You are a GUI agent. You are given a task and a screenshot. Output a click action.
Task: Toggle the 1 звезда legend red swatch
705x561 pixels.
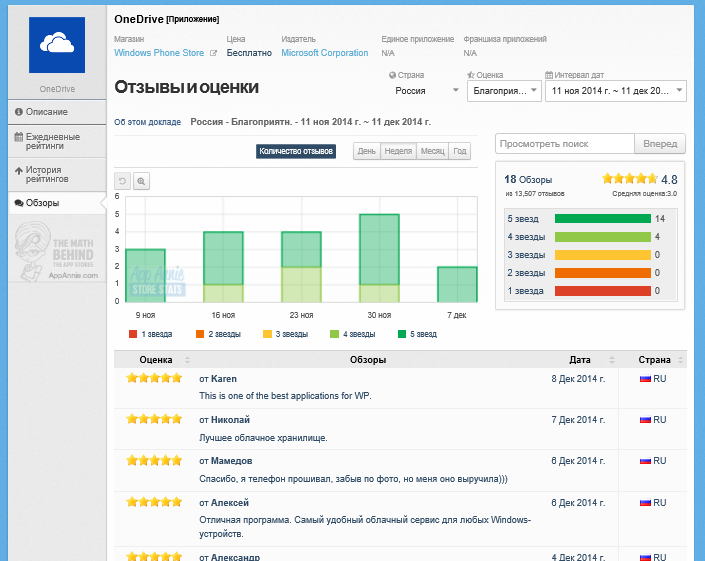point(133,334)
